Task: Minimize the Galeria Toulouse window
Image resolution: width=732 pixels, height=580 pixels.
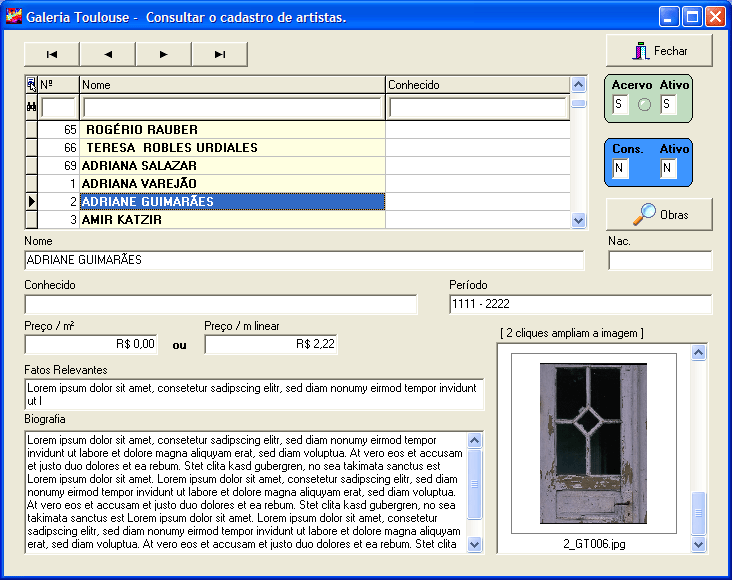Action: pyautogui.click(x=669, y=17)
